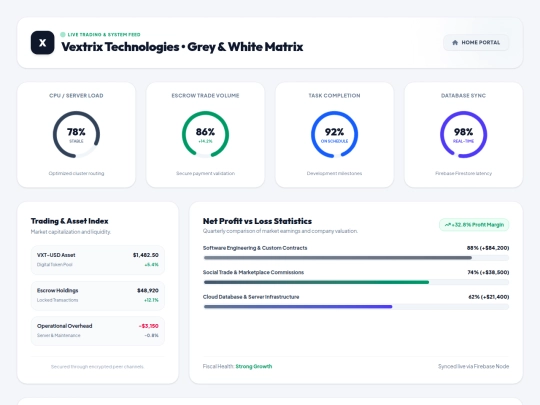Click the Vextrix X logo icon
The image size is (540, 405).
(x=42, y=43)
